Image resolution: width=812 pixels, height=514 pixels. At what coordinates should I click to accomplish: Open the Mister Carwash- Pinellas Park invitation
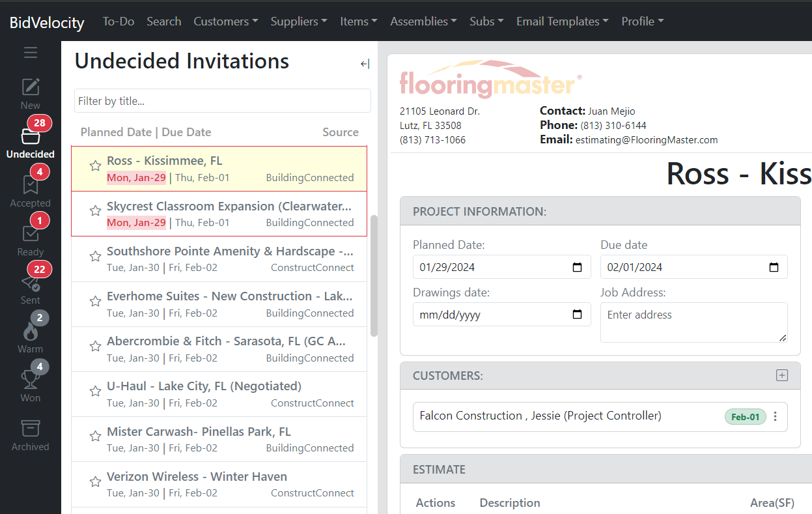[x=219, y=439]
